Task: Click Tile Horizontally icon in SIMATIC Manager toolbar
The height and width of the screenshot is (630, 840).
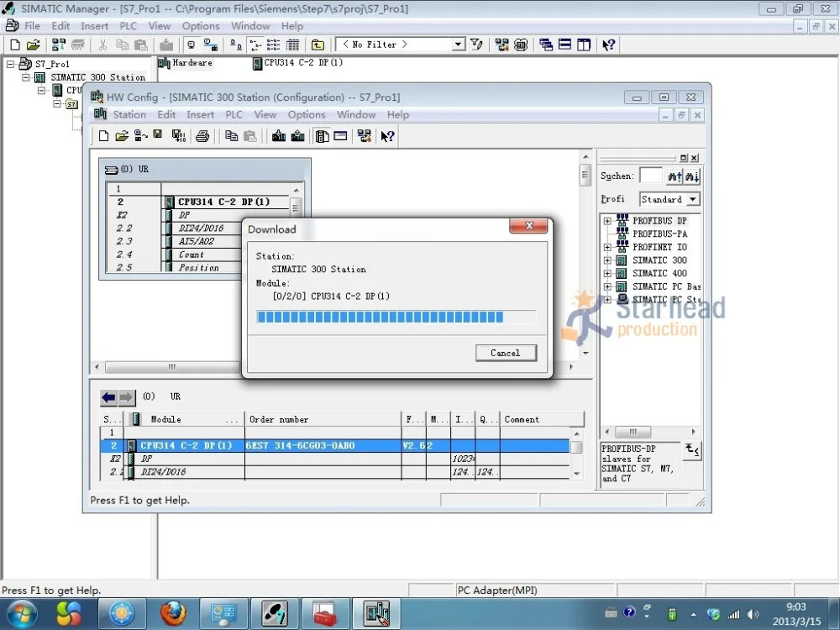Action: pyautogui.click(x=564, y=45)
